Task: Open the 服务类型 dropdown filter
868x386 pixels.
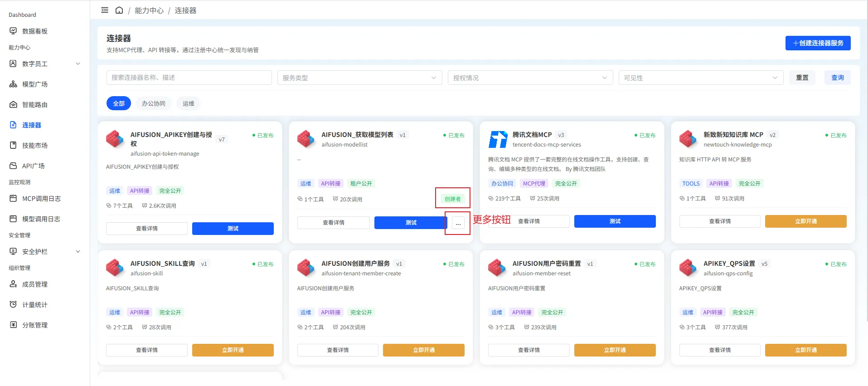Action: 359,78
